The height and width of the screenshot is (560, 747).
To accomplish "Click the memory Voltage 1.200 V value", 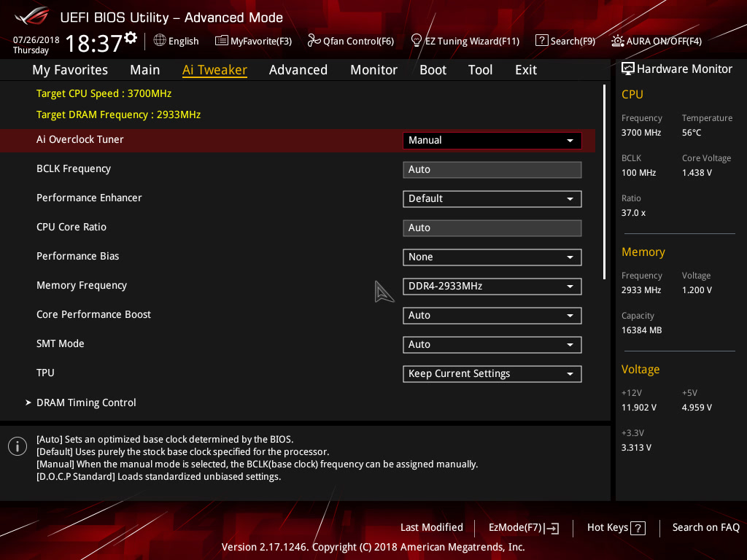I will click(x=697, y=290).
